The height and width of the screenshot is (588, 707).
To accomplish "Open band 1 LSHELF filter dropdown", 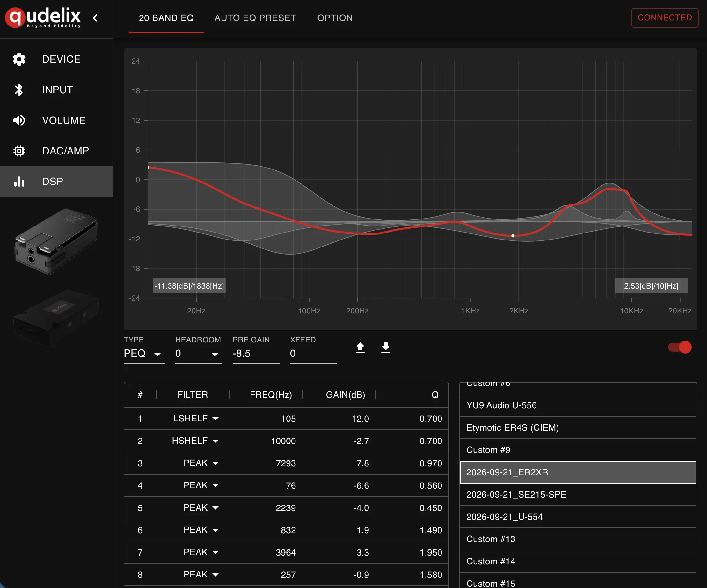I will pyautogui.click(x=196, y=419).
